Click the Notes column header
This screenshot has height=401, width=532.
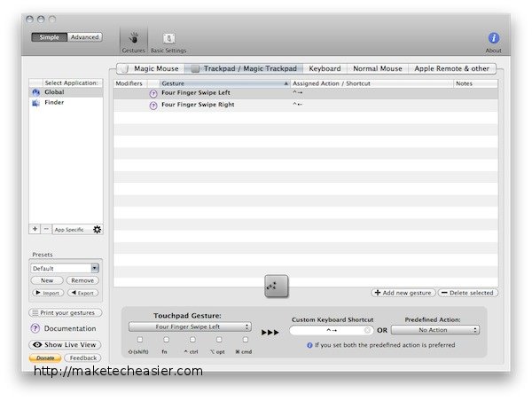click(475, 83)
